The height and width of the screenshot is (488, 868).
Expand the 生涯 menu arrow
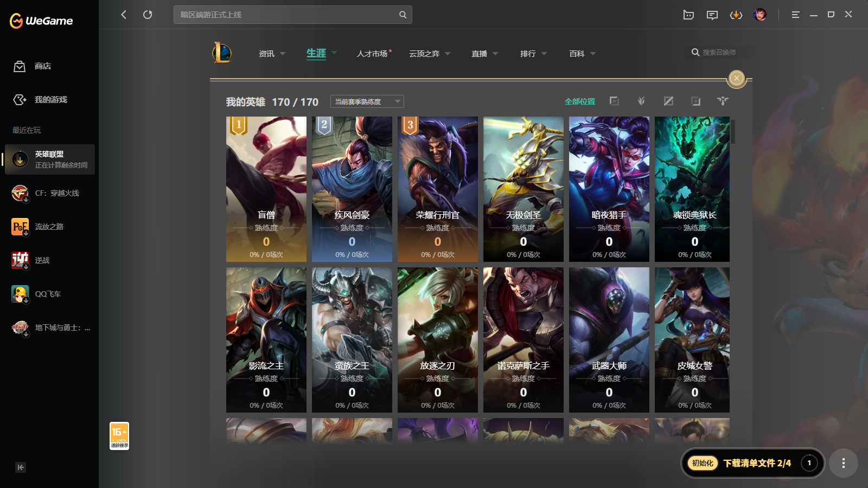point(334,53)
